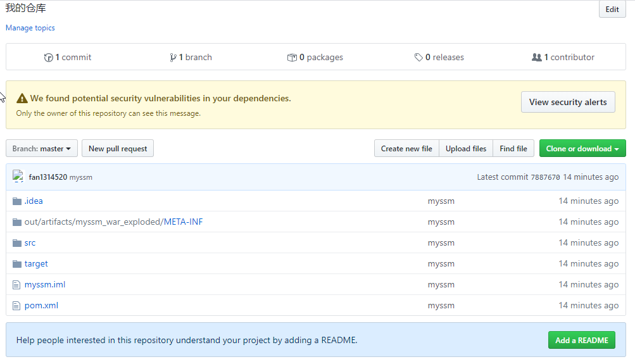Click the fan1314520 avatar image
Image resolution: width=635 pixels, height=364 pixels.
(x=18, y=177)
